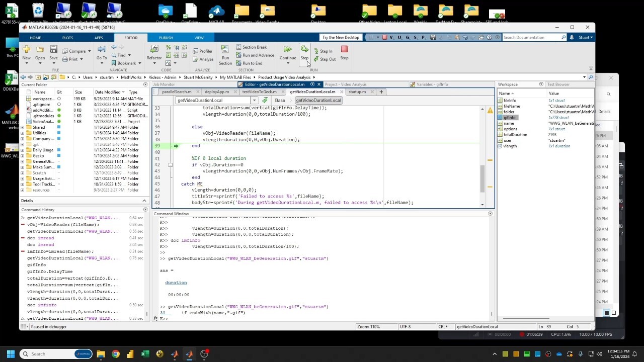Screen dimensions: 644x362
Task: Add a new editor tab with plus
Action: pos(381,92)
